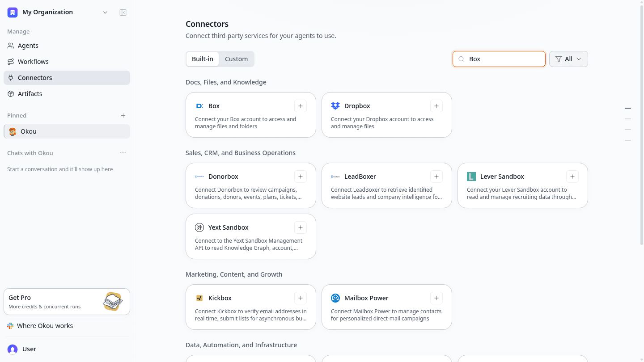Select the Built-in tab
Screen dimensions: 644x362
click(x=203, y=59)
